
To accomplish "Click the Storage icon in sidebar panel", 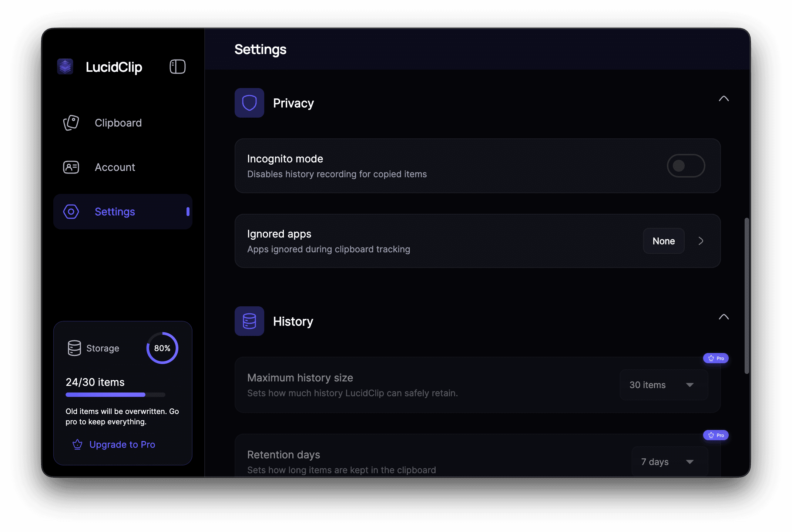I will pyautogui.click(x=74, y=348).
